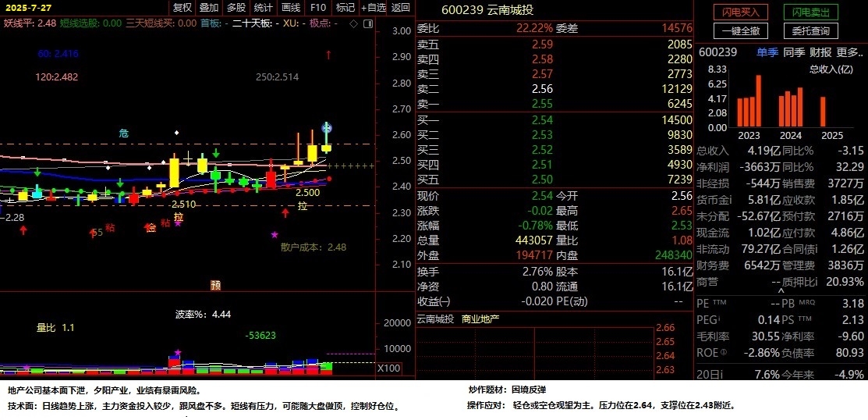Open the 复权 price adjustment menu

coord(182,7)
